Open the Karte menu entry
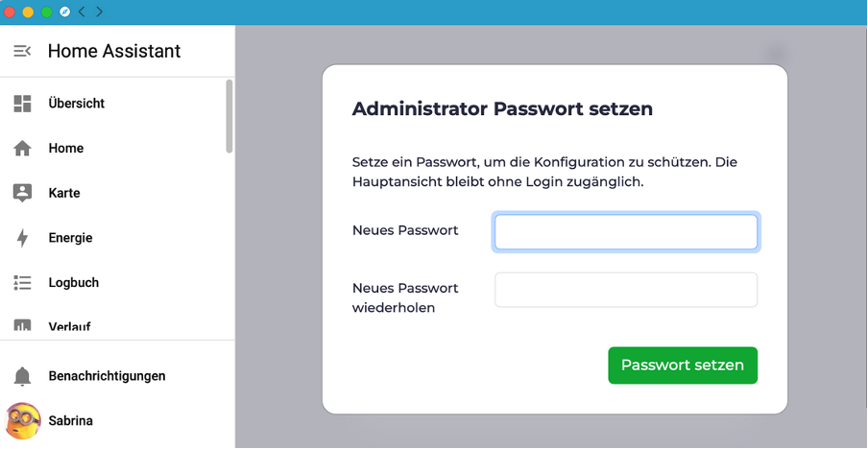 (x=64, y=193)
